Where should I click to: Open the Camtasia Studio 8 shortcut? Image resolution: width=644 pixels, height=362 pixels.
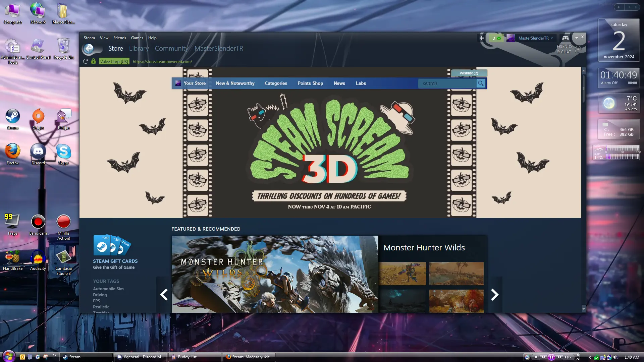pyautogui.click(x=64, y=263)
